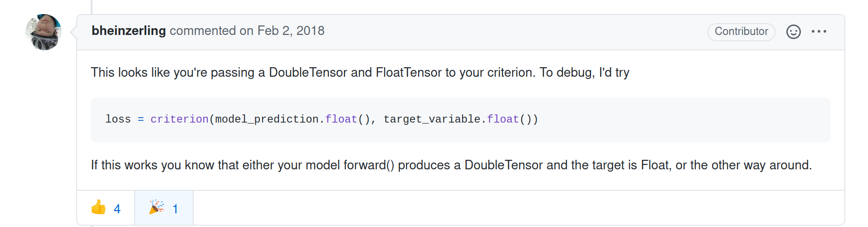The height and width of the screenshot is (227, 868).
Task: Click "model_prediction" in the code block
Action: [x=267, y=119]
